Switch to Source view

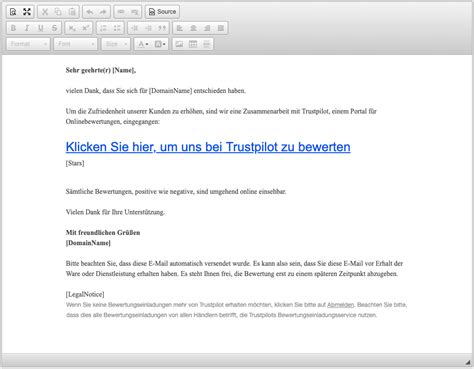(162, 12)
